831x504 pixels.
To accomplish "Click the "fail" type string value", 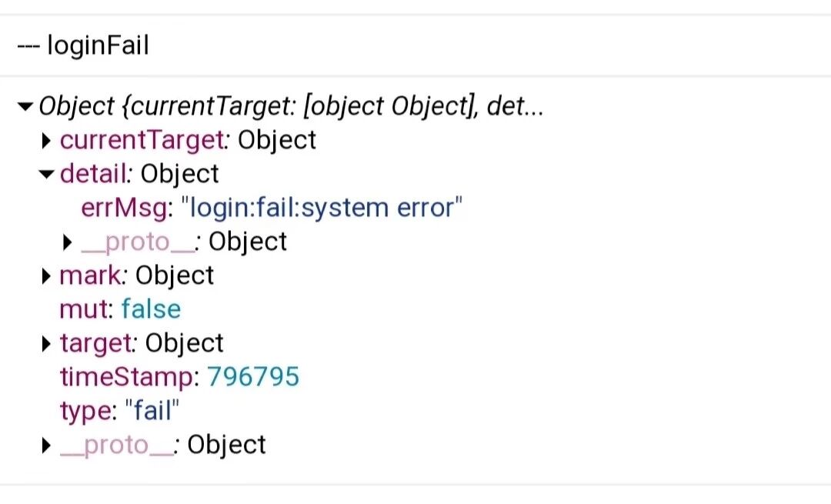I will pos(152,411).
